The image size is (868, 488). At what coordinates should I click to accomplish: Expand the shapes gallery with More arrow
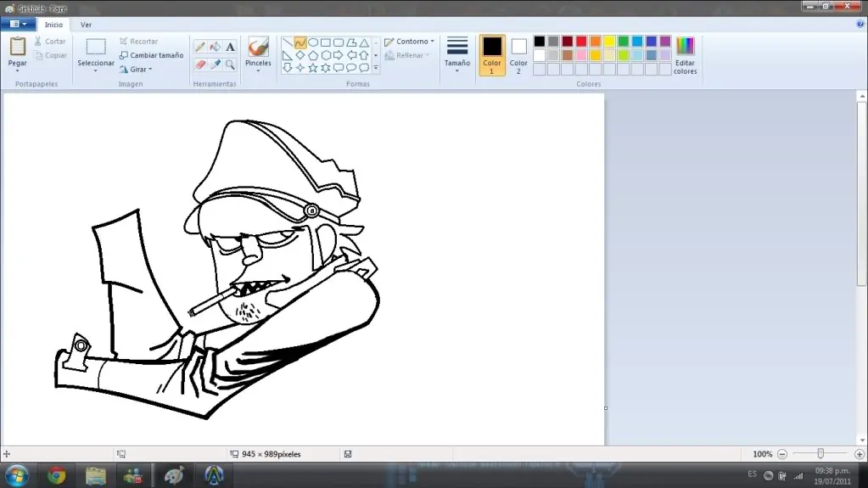(376, 68)
